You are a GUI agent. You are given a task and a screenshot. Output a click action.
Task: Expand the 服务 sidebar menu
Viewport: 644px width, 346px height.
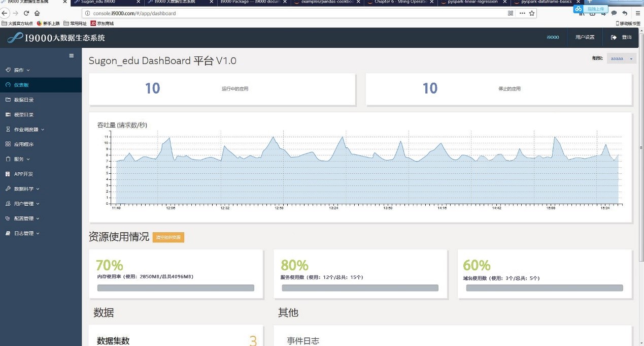pyautogui.click(x=18, y=159)
